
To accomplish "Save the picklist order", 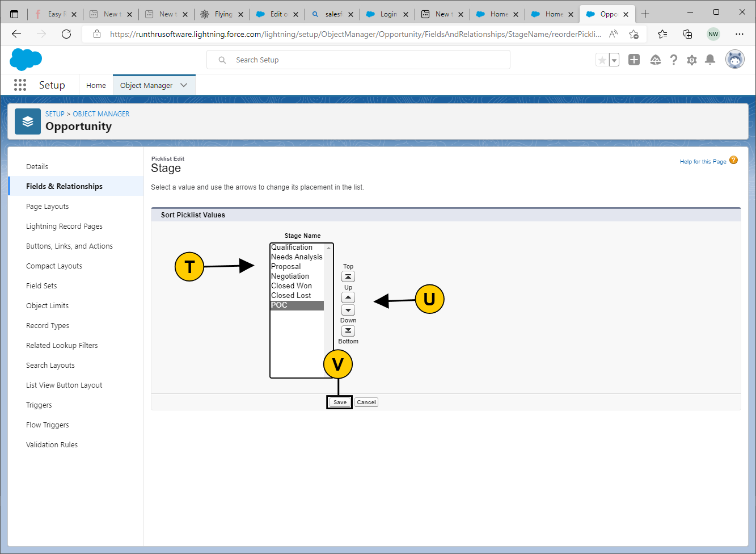I will [340, 402].
